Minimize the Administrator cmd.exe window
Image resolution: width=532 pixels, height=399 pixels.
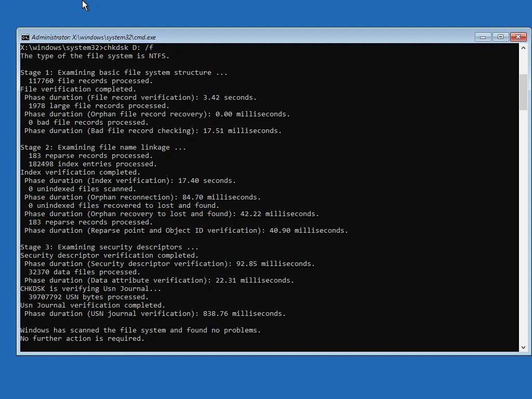(x=483, y=37)
